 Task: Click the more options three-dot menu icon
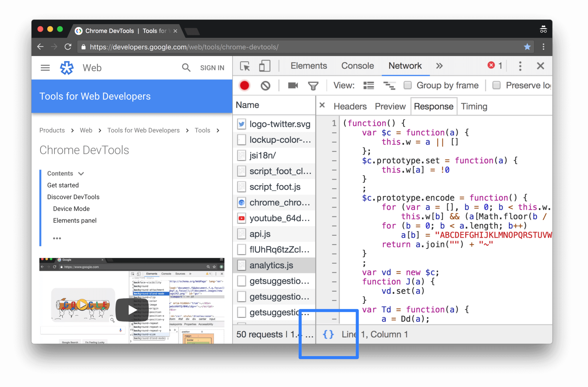(519, 66)
